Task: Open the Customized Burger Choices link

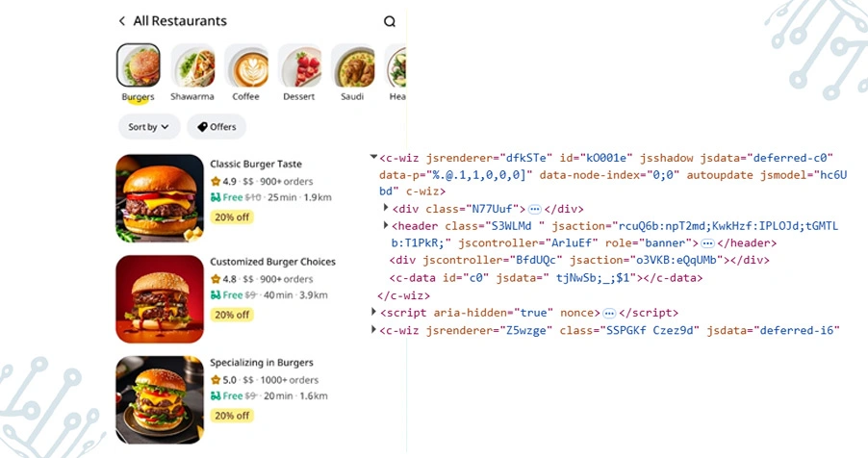Action: pyautogui.click(x=272, y=262)
